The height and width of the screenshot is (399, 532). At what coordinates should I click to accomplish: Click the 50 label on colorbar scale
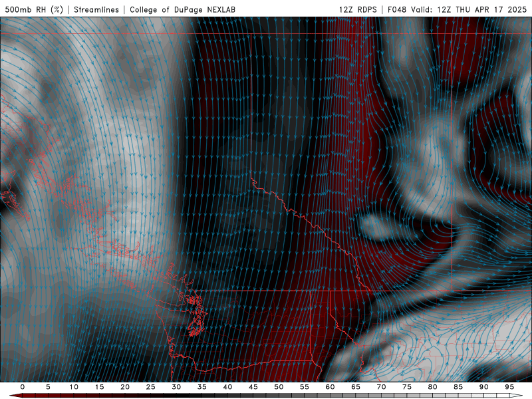point(279,387)
